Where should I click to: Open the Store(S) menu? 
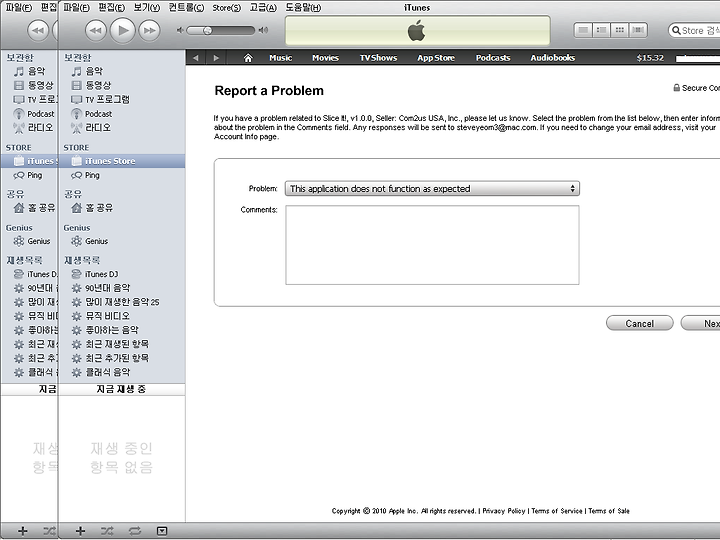pyautogui.click(x=226, y=8)
